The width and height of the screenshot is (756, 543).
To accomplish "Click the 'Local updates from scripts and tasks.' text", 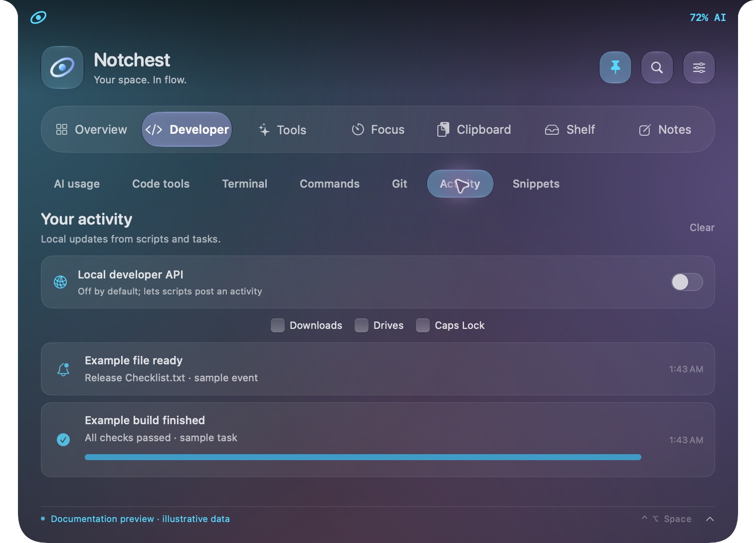I will tap(131, 239).
